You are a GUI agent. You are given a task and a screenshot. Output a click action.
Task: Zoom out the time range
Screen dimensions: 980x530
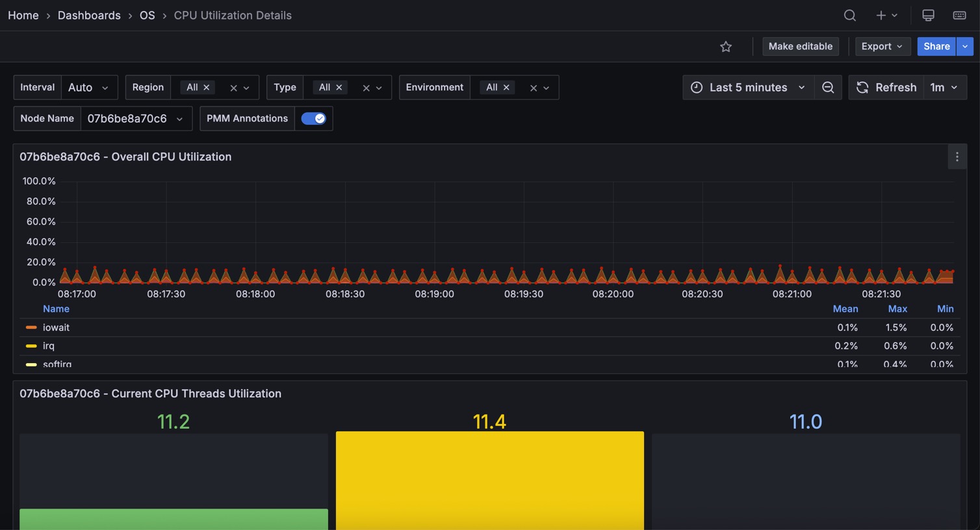click(828, 87)
